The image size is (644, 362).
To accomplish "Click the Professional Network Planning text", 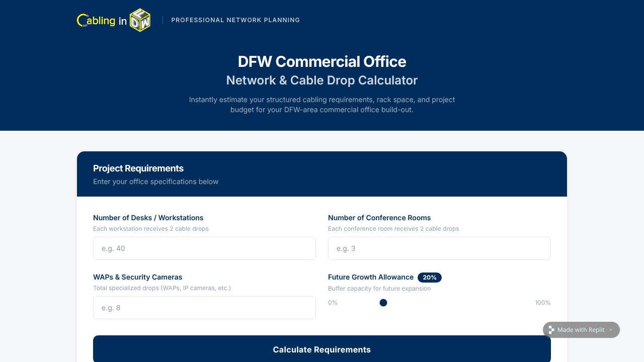I will [235, 20].
